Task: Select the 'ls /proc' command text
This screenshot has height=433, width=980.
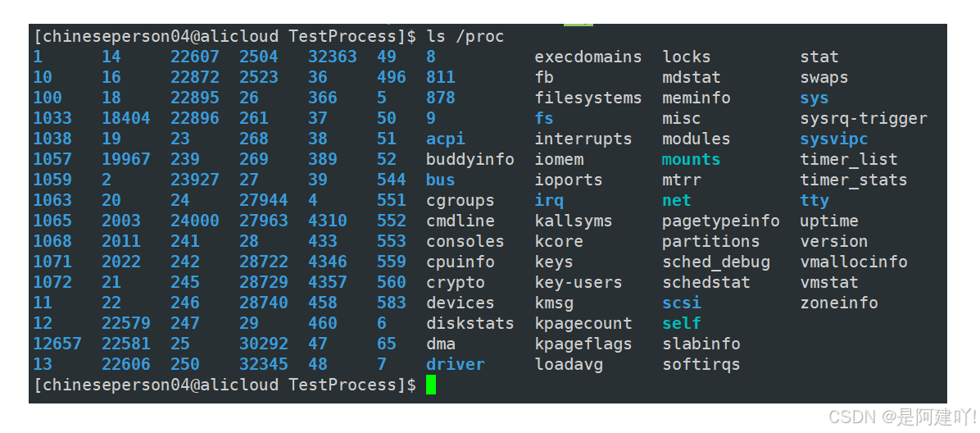Action: 465,37
